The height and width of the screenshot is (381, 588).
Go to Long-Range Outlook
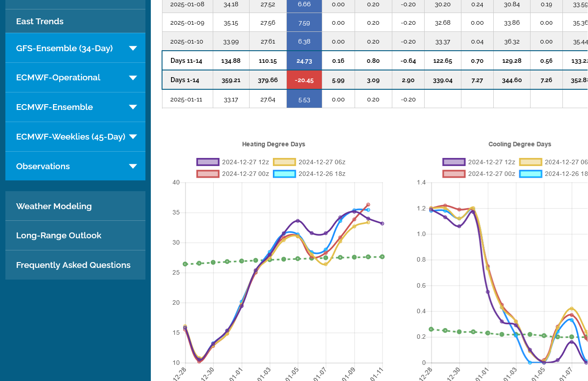click(x=59, y=236)
